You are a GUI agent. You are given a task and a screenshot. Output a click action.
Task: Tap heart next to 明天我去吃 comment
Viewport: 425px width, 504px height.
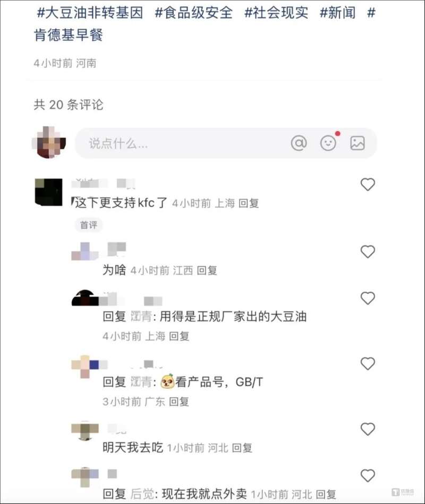click(368, 429)
